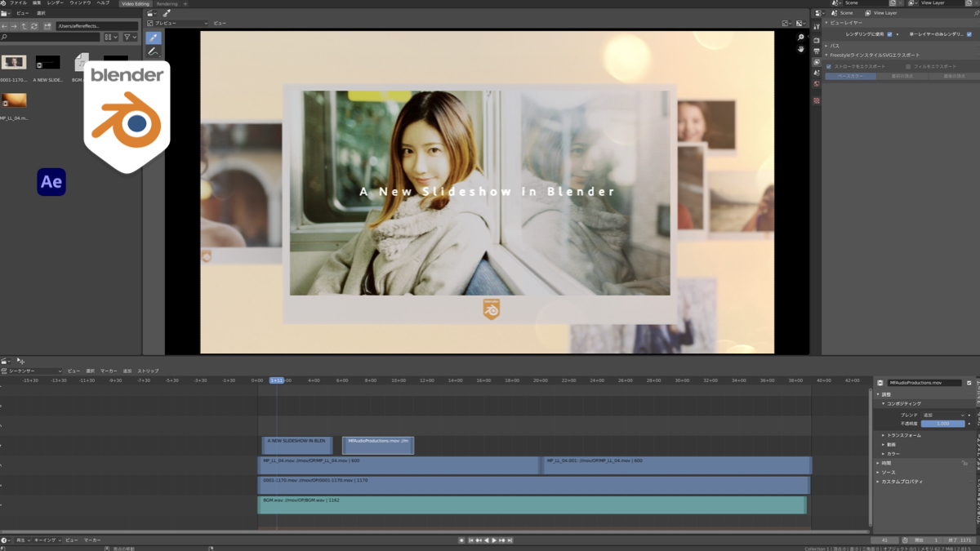980x551 pixels.
Task: Open the プレビュー display mode dropdown
Action: (x=177, y=24)
